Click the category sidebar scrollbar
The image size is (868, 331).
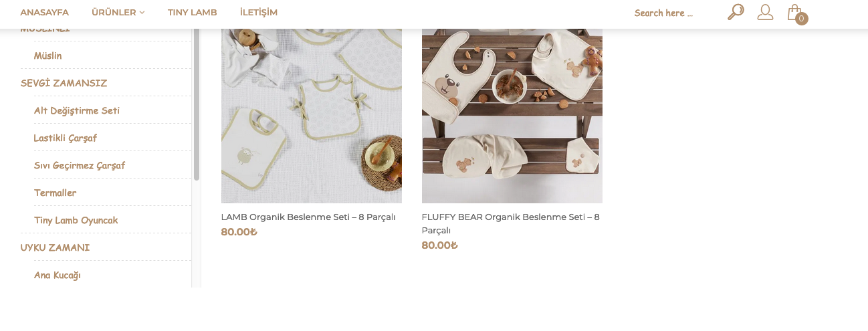click(197, 104)
